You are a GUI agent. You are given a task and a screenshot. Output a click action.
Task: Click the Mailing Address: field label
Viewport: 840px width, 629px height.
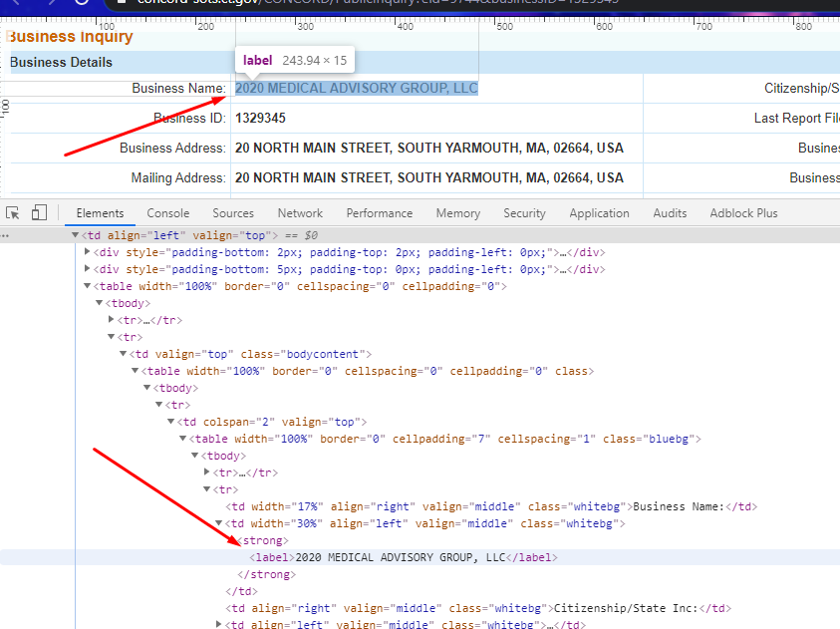point(178,177)
